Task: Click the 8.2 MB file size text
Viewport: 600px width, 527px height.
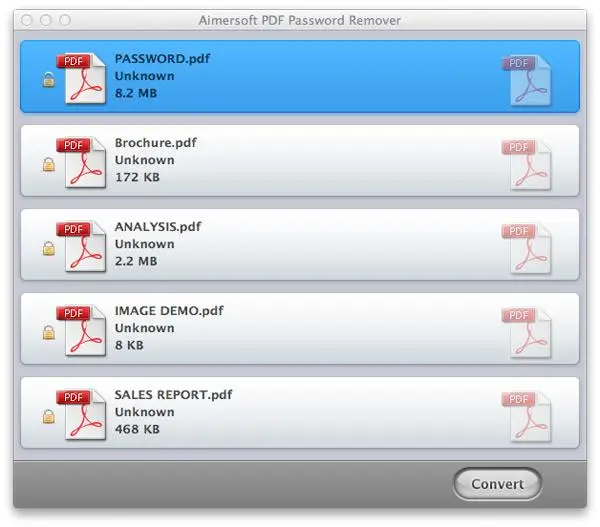Action: 136,93
